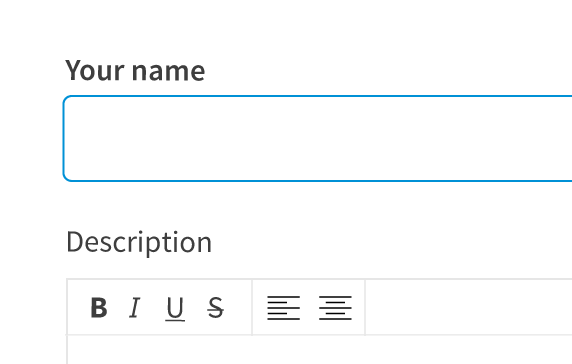The width and height of the screenshot is (572, 364).
Task: Click inside the Description editor body
Action: click(320, 350)
